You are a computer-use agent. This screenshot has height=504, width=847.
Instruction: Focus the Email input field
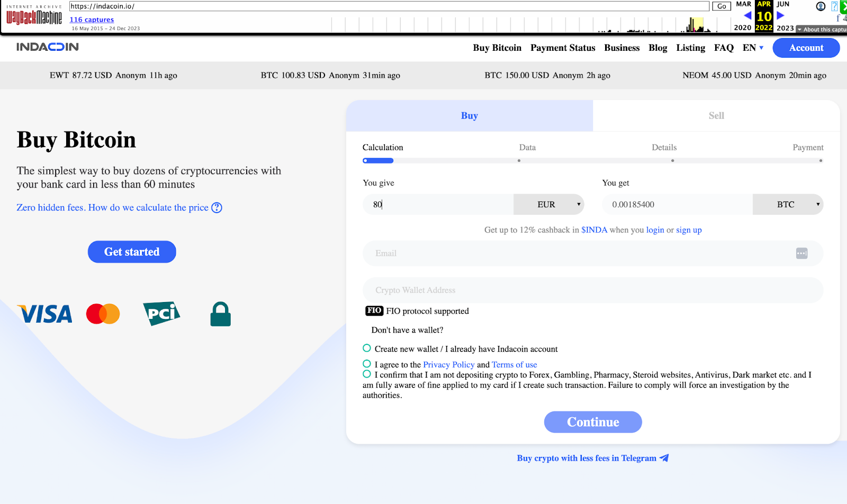tap(593, 253)
